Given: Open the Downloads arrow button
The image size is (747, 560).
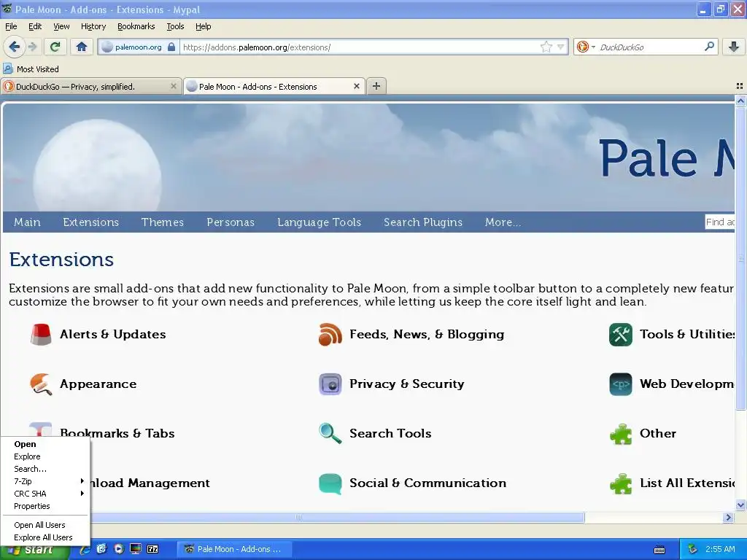Looking at the screenshot, I should point(734,47).
